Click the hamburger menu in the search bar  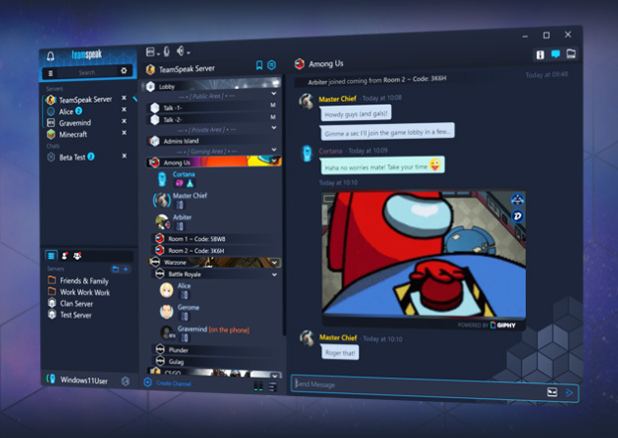50,73
